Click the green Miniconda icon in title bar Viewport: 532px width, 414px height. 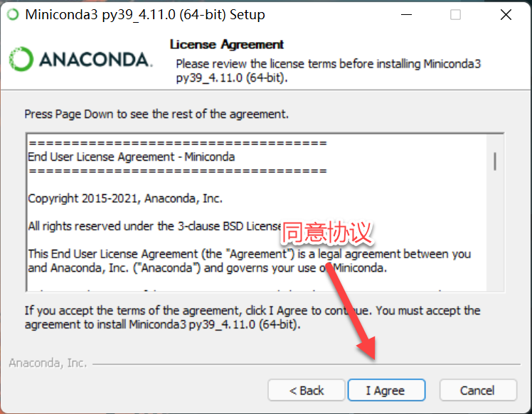13,15
